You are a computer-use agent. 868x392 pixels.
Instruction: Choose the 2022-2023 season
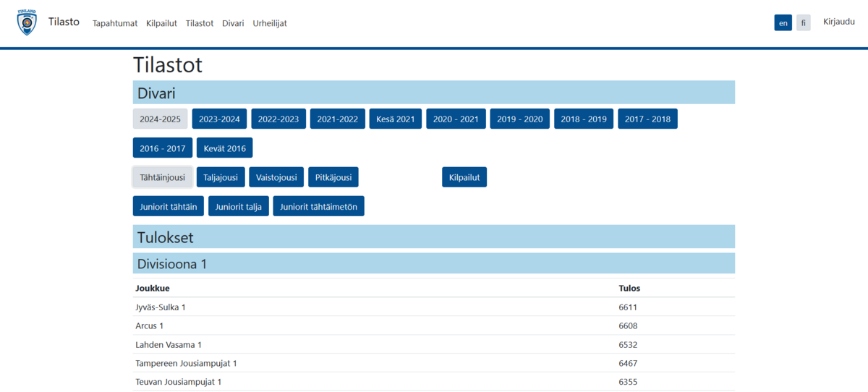[x=278, y=119]
